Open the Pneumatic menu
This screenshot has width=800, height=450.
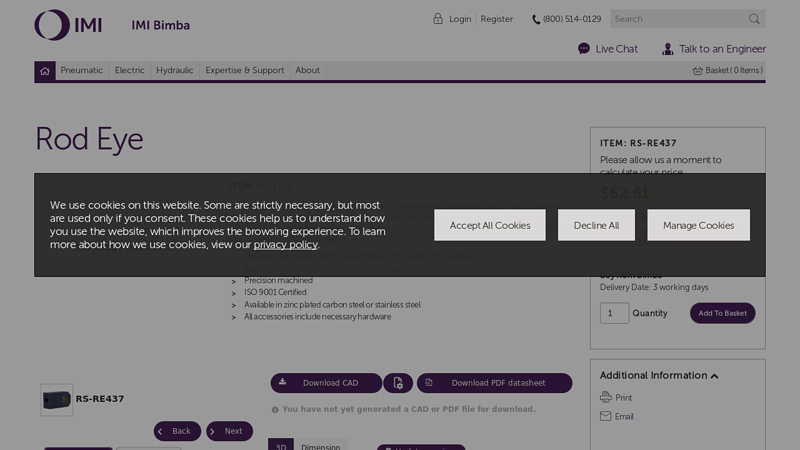click(82, 71)
